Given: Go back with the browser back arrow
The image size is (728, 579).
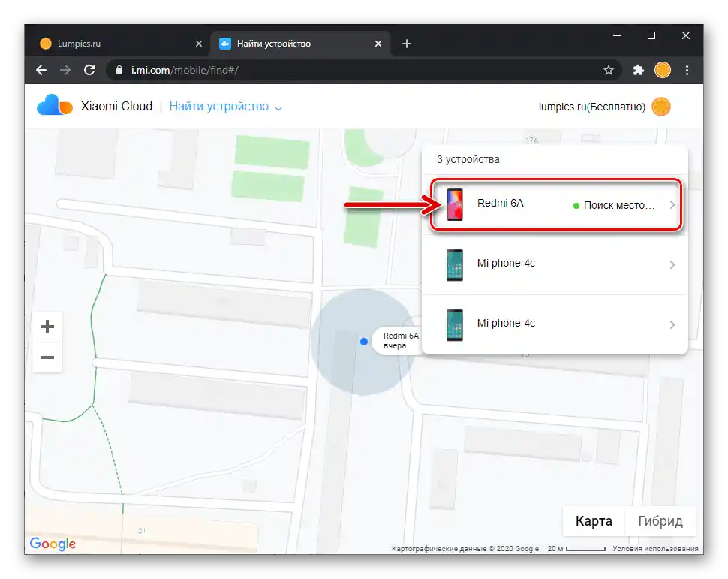Looking at the screenshot, I should click(41, 70).
